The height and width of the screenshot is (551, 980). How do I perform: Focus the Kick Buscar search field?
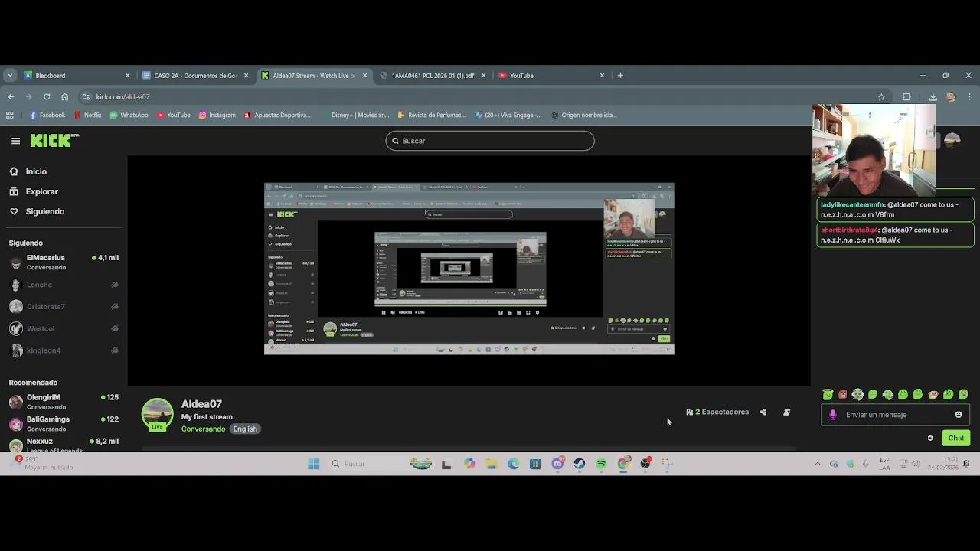tap(490, 141)
